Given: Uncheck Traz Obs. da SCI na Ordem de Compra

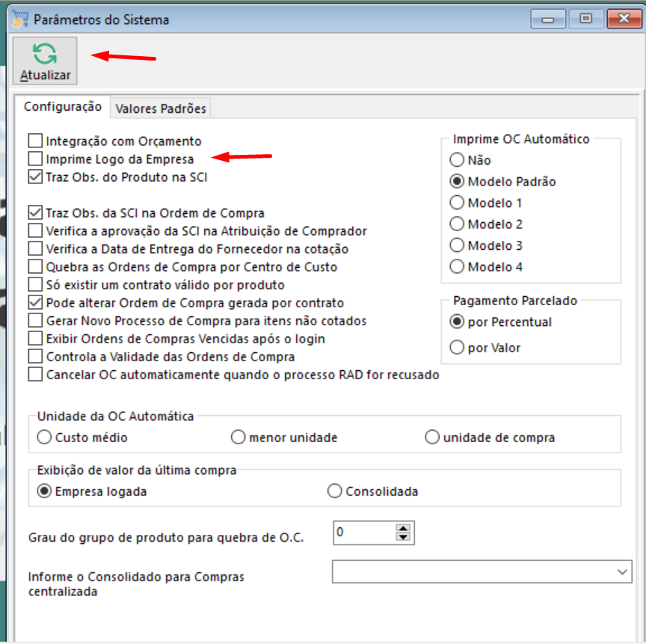Looking at the screenshot, I should [x=35, y=212].
